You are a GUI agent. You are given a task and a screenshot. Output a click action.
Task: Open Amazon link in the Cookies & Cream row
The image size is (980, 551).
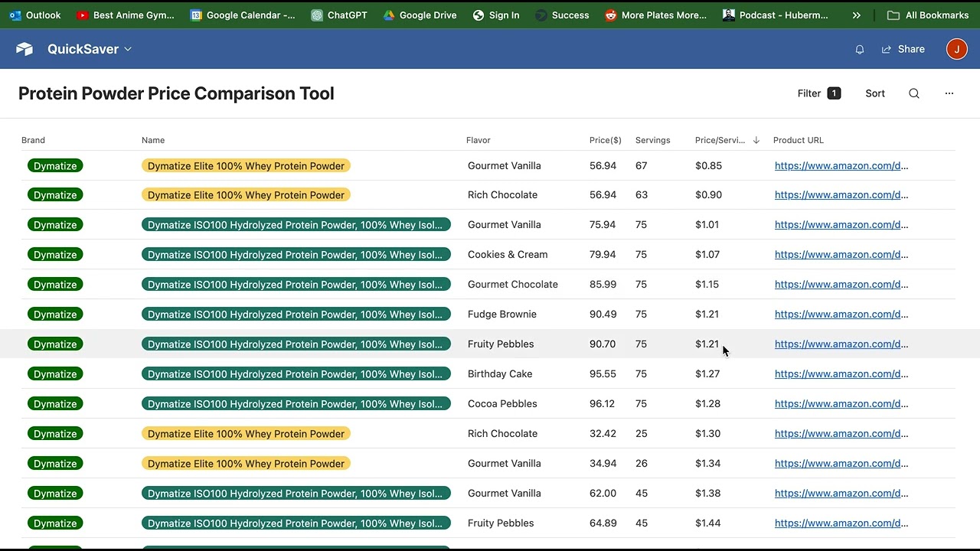pos(841,255)
